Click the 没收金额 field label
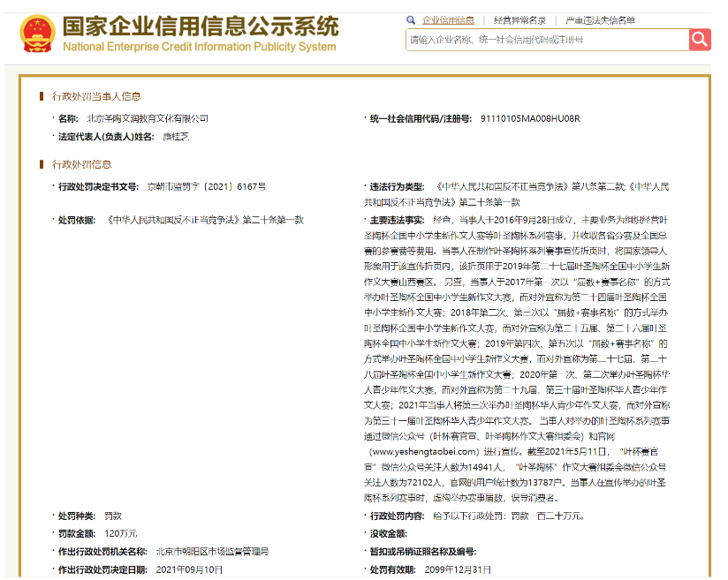This screenshot has height=580, width=728. [388, 533]
